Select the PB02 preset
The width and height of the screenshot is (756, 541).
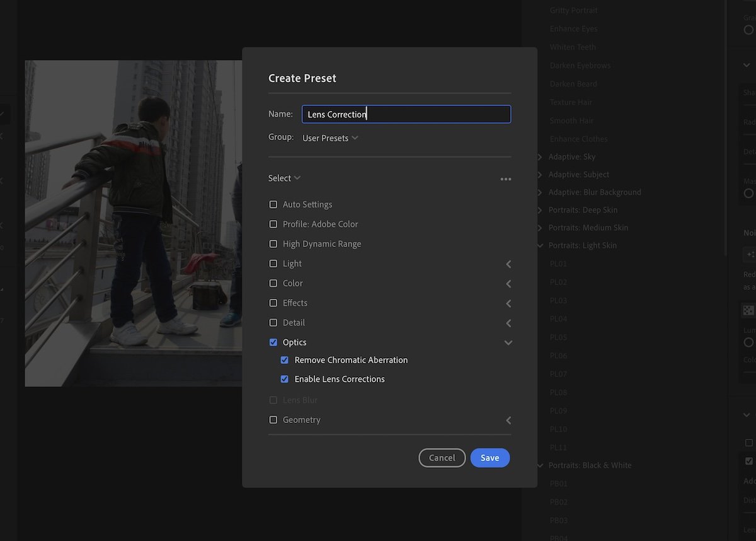(x=558, y=501)
